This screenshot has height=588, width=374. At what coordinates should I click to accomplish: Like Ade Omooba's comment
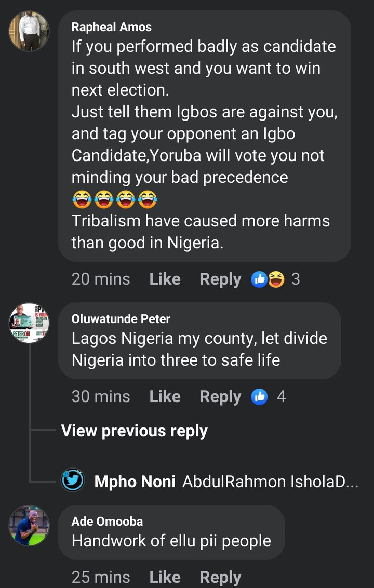[x=165, y=577]
